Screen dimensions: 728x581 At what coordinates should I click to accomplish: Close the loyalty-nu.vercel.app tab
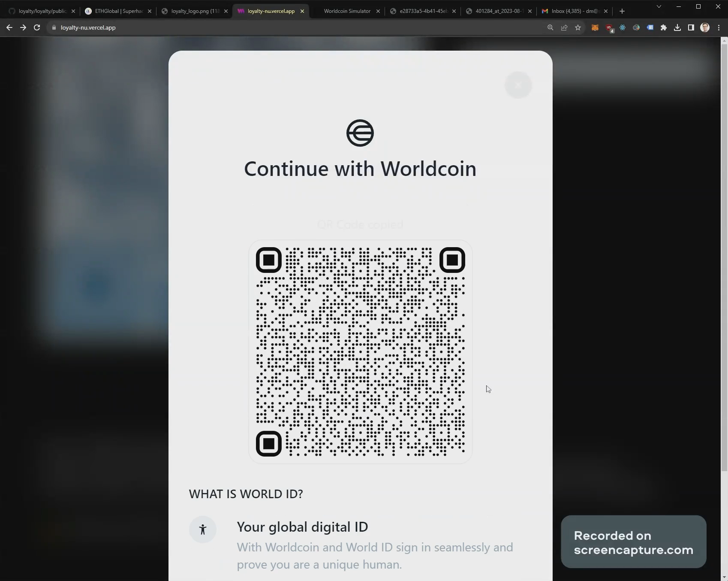(x=302, y=11)
